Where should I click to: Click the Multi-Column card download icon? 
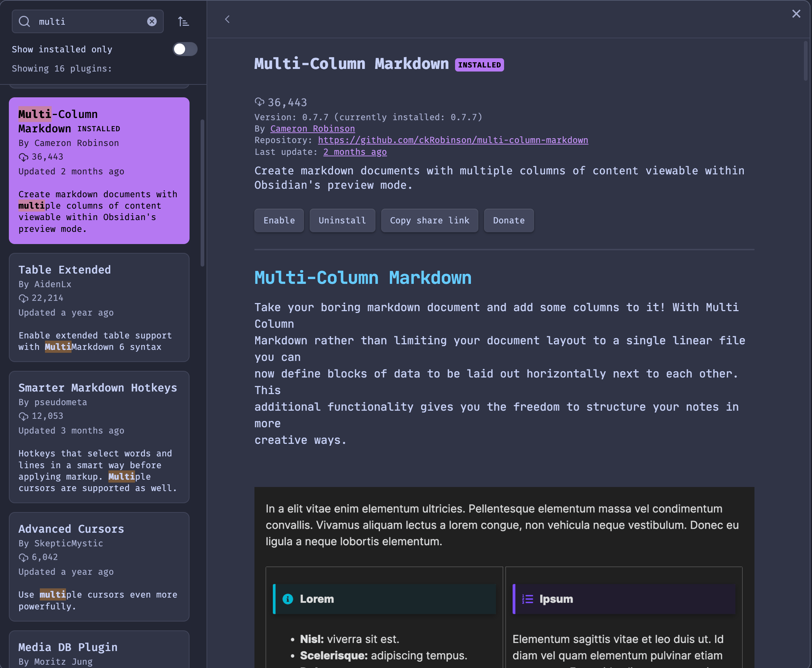tap(24, 157)
